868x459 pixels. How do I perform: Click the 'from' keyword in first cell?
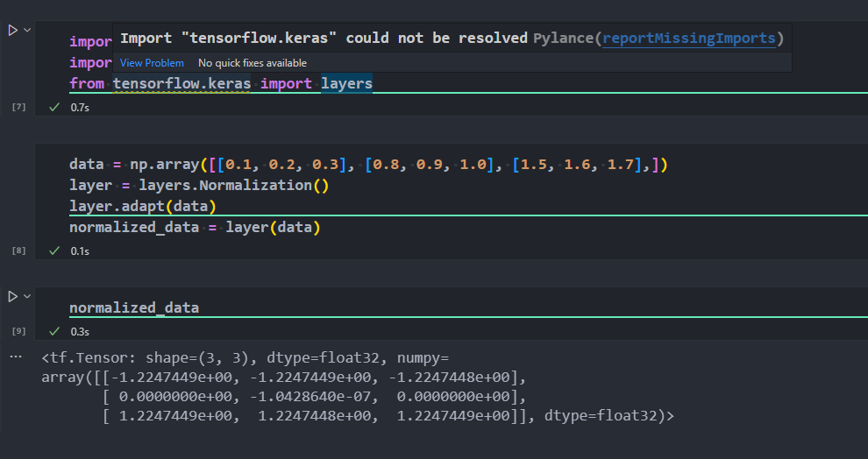point(86,83)
